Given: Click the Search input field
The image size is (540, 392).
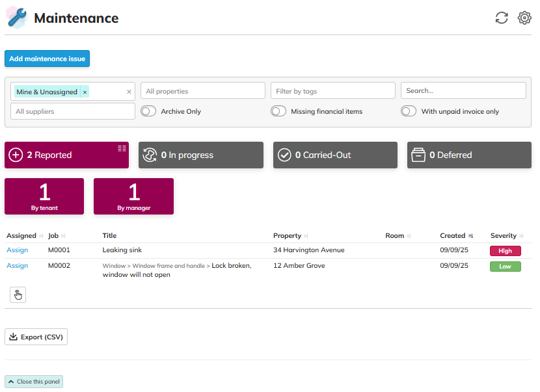Looking at the screenshot, I should click(463, 91).
